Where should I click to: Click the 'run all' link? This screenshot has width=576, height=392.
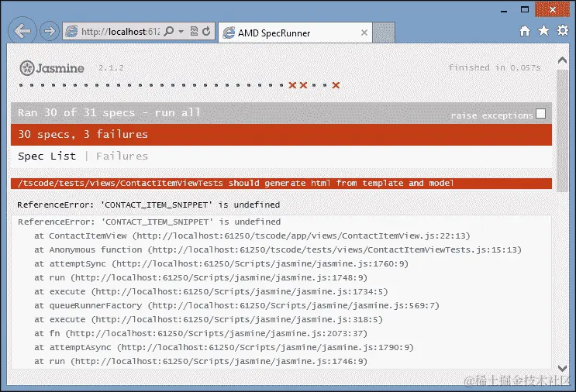178,112
